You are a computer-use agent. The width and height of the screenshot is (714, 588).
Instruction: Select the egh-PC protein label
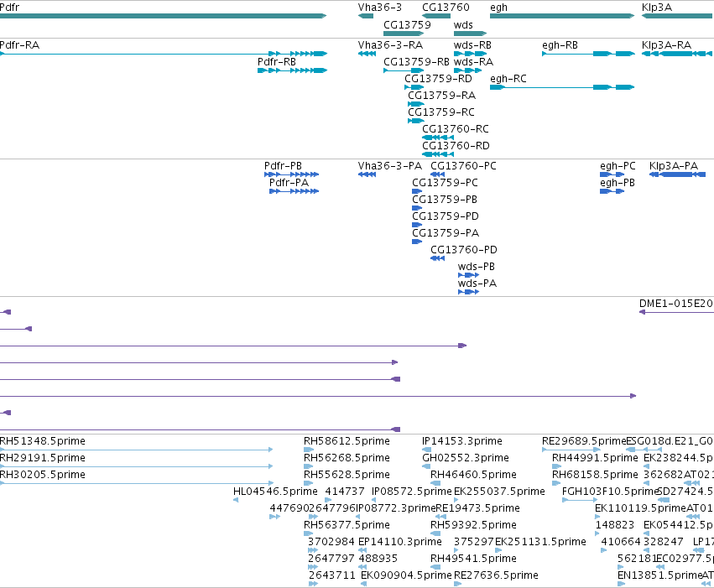[618, 166]
